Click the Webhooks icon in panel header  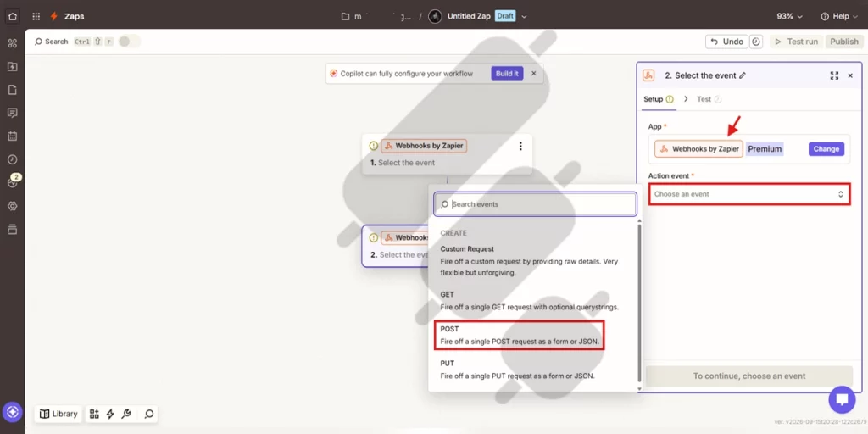[648, 75]
